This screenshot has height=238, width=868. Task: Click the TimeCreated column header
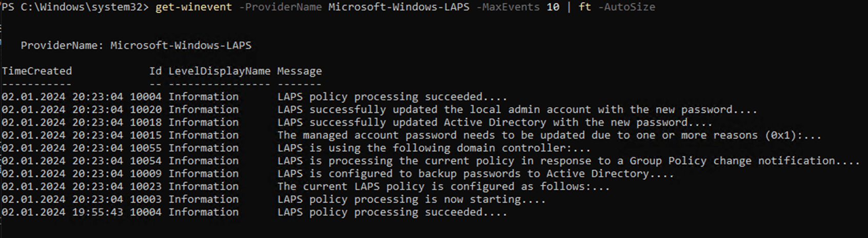37,71
